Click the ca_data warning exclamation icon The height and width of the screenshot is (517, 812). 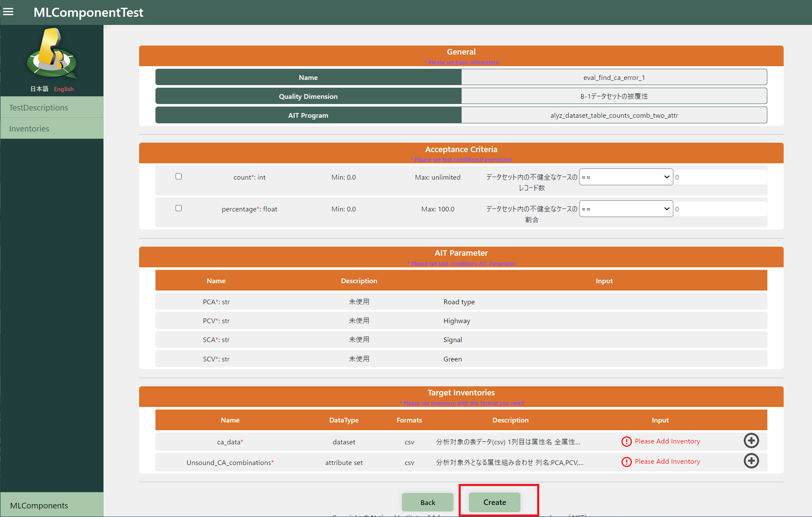click(626, 441)
